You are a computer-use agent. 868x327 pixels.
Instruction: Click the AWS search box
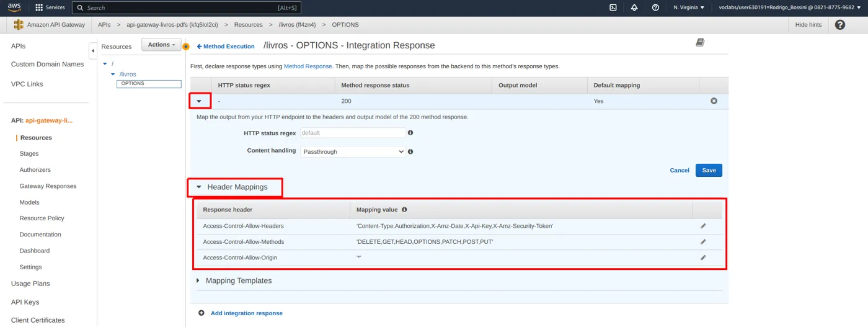click(x=186, y=8)
